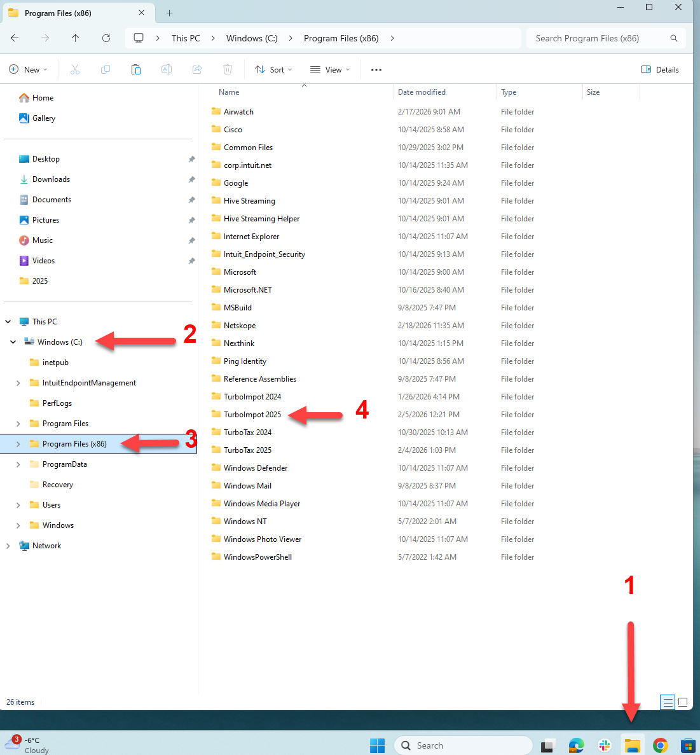Collapse the Windows (C:) tree node
The image size is (700, 755).
(13, 342)
